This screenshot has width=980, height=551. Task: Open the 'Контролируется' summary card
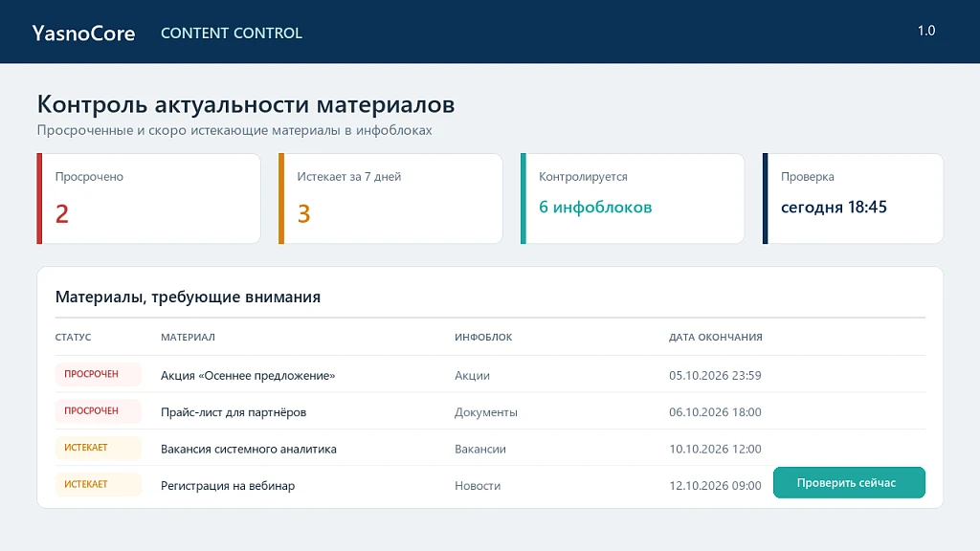(x=633, y=199)
